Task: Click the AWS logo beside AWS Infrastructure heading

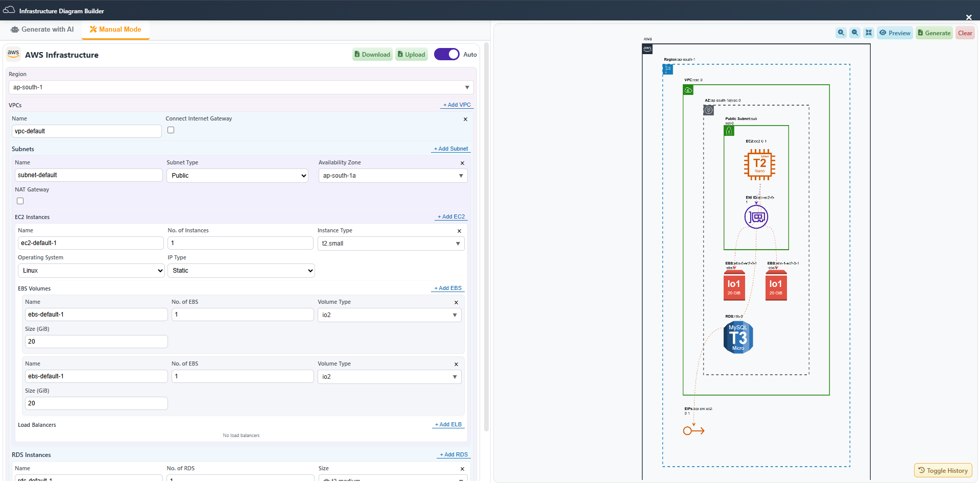Action: pyautogui.click(x=13, y=54)
